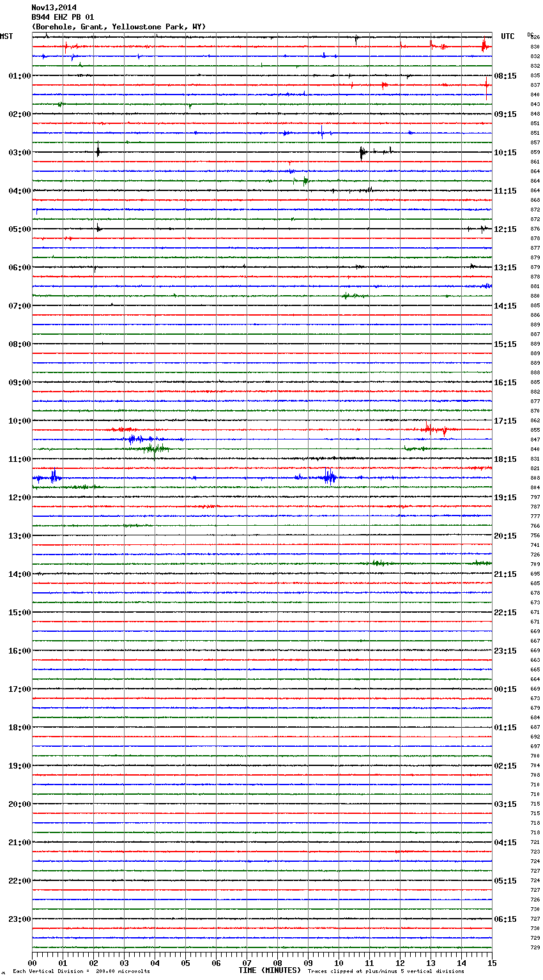543x980 pixels.
Task: Click black spike on 03:00 trace near minute 2
Action: tap(98, 151)
